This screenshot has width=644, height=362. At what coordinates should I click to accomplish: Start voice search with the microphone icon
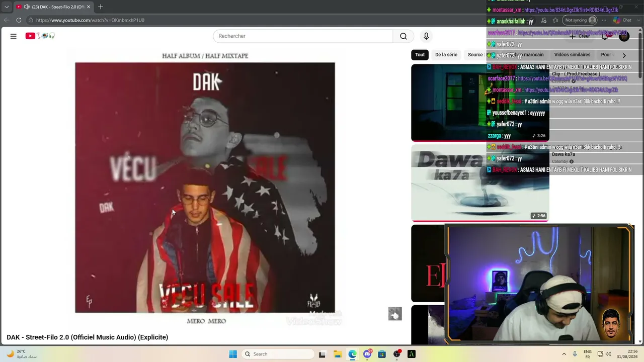tap(426, 36)
